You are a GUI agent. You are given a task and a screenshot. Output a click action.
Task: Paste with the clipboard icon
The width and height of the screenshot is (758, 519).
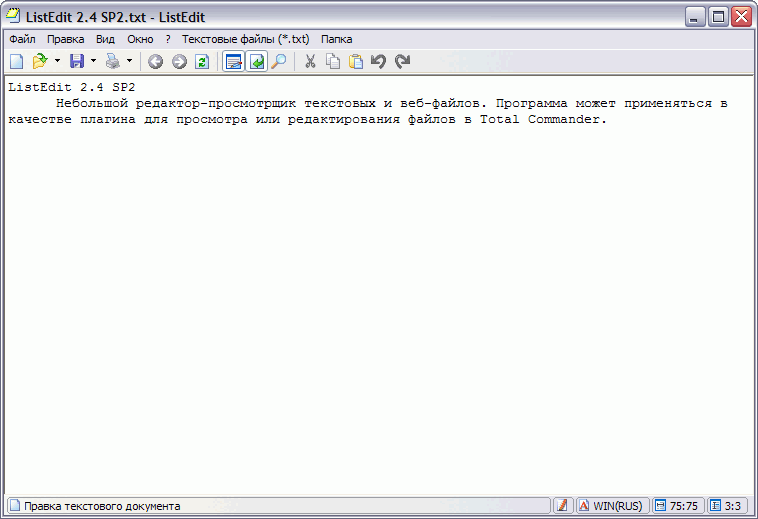[356, 61]
